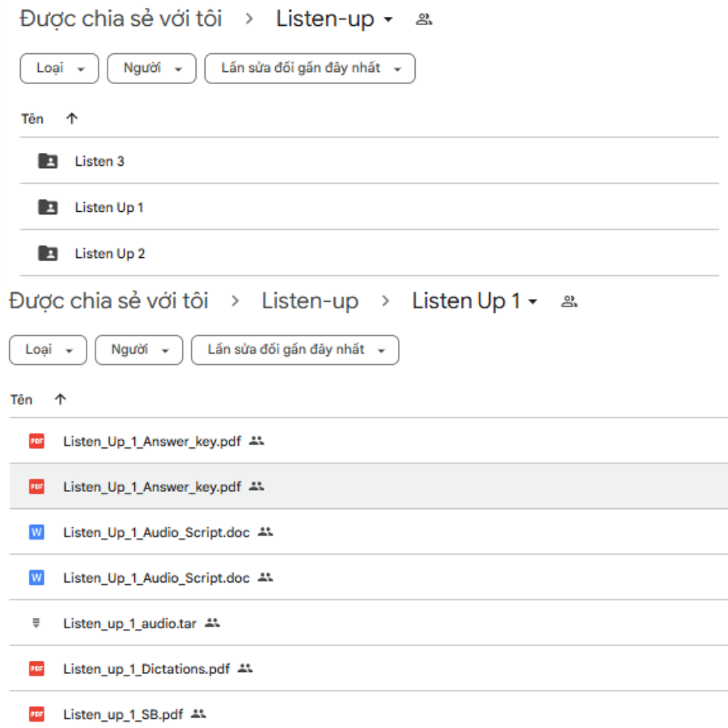Open lower Lần sửa đổi gần đây nhất dropdown
728x728 pixels.
pyautogui.click(x=294, y=350)
